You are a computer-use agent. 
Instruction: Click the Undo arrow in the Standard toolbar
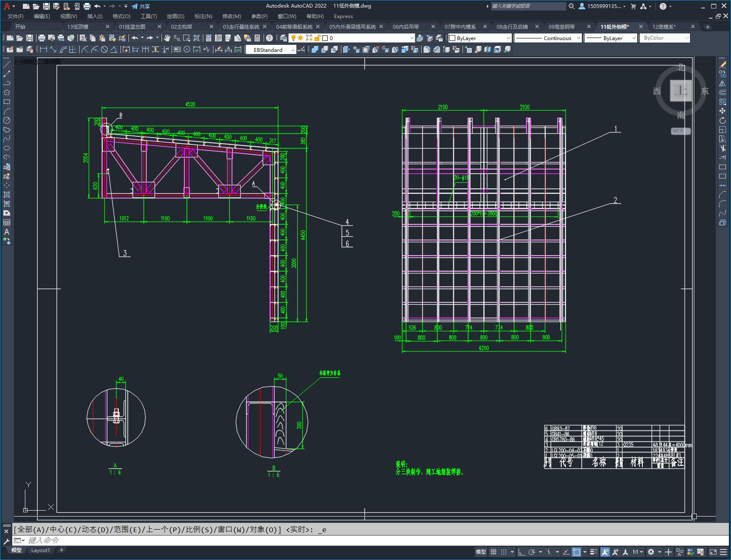(135, 38)
